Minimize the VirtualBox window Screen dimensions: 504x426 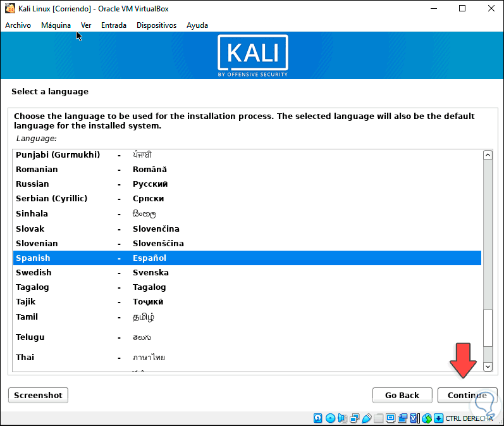(x=434, y=8)
